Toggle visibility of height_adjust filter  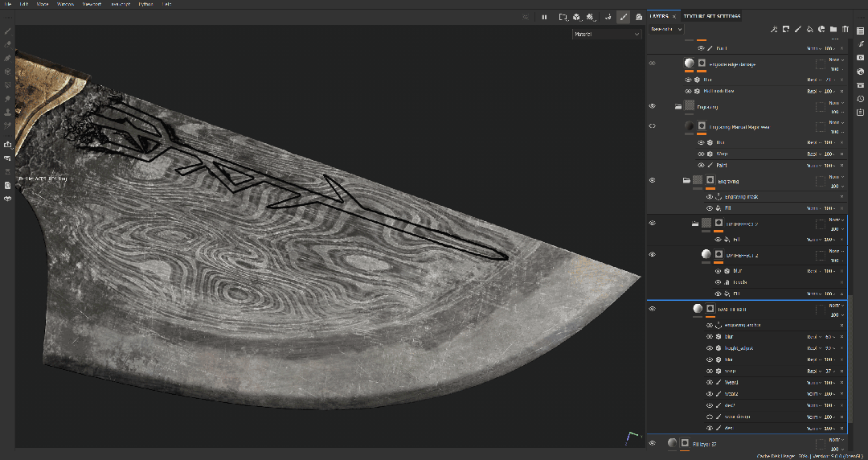[710, 348]
